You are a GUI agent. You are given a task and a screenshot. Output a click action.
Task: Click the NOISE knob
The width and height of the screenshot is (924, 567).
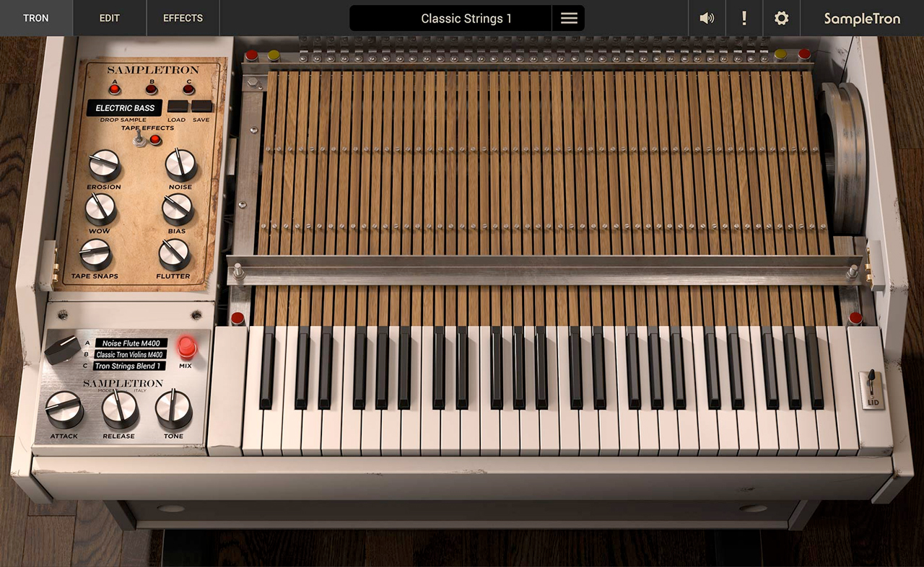coord(180,165)
